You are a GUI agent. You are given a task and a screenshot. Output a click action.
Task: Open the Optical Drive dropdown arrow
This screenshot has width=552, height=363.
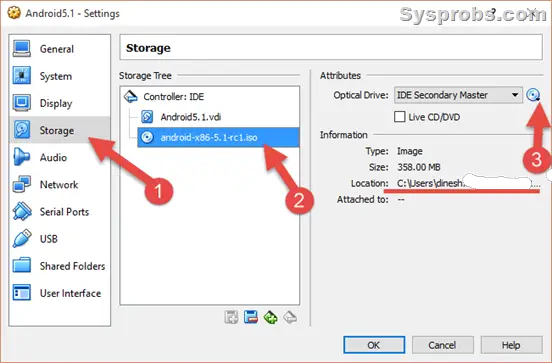coord(515,95)
